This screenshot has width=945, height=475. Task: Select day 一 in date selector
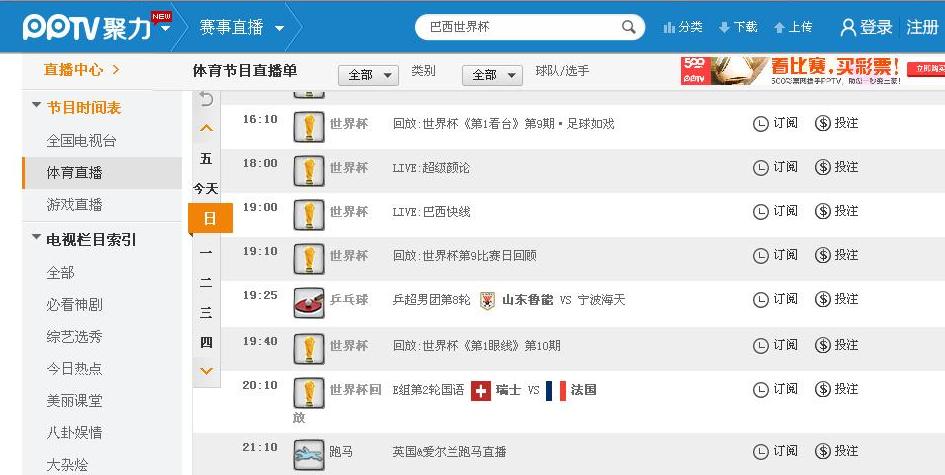(206, 251)
